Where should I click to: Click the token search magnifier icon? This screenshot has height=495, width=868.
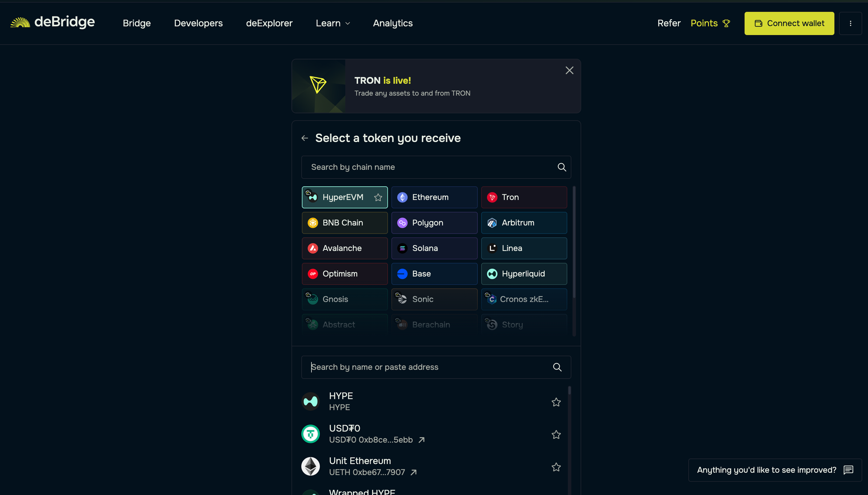(557, 367)
